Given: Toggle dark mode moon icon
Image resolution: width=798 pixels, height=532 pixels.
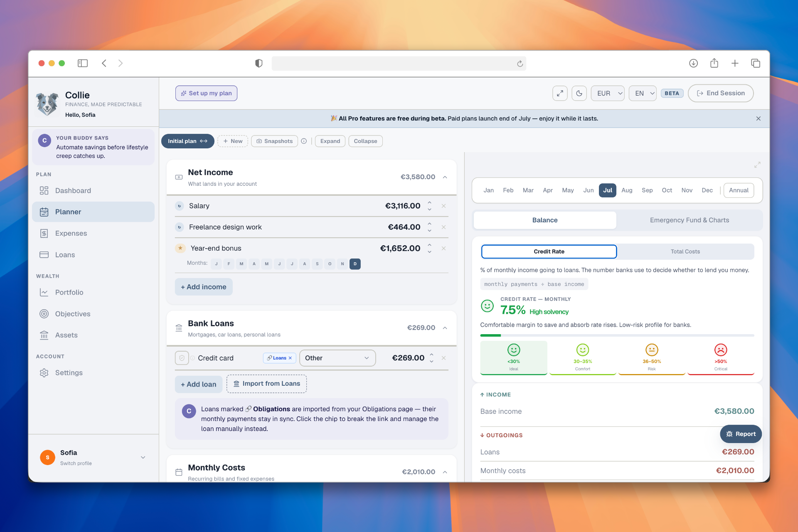Looking at the screenshot, I should tap(579, 94).
